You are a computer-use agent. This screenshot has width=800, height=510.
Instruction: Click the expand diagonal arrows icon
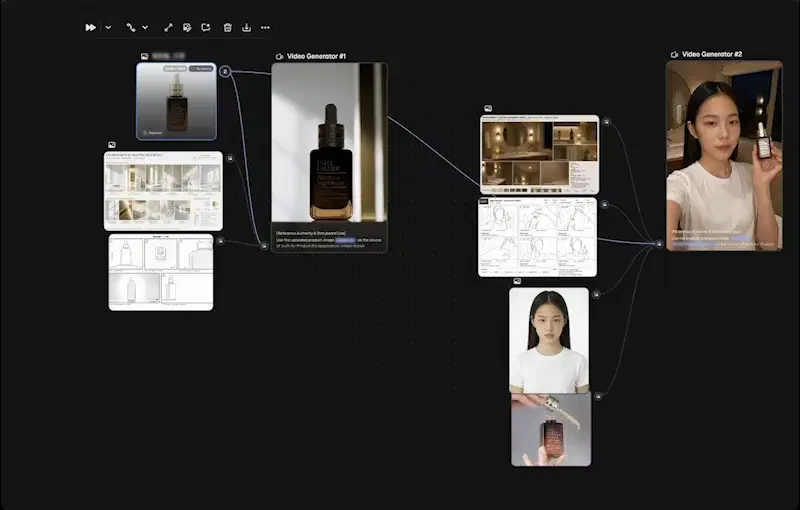pyautogui.click(x=168, y=28)
